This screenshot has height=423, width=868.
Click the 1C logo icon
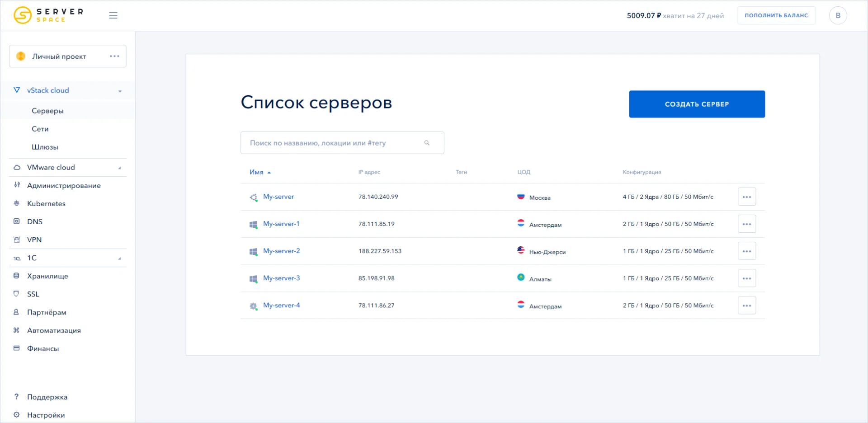pos(17,258)
